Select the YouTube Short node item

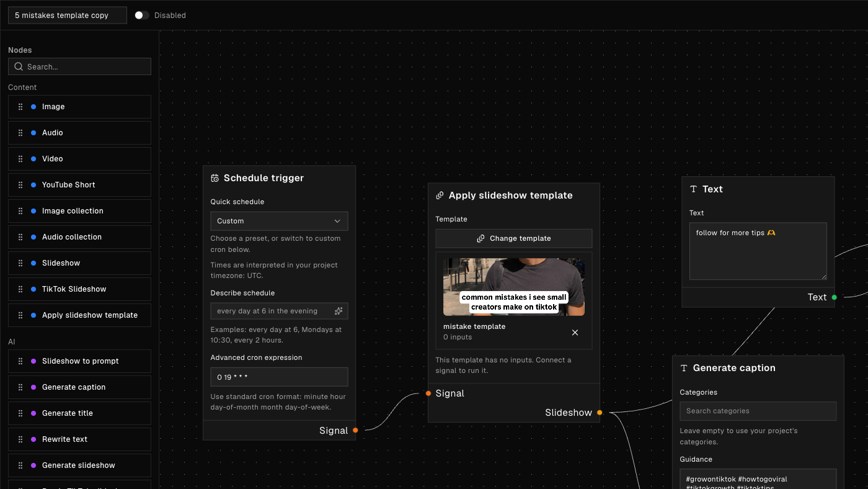click(79, 185)
